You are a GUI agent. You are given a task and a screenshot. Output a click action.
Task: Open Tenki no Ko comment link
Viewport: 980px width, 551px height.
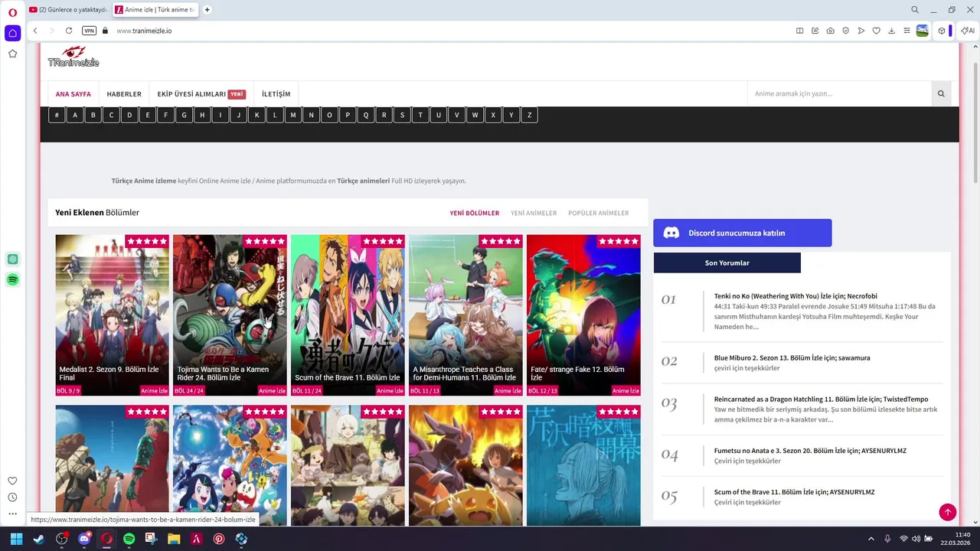point(795,296)
